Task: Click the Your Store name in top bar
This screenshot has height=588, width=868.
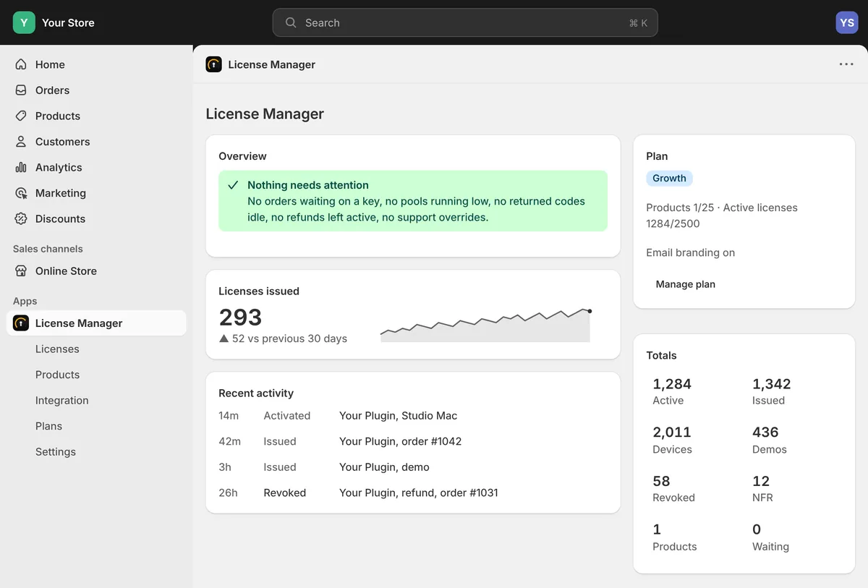Action: (68, 22)
